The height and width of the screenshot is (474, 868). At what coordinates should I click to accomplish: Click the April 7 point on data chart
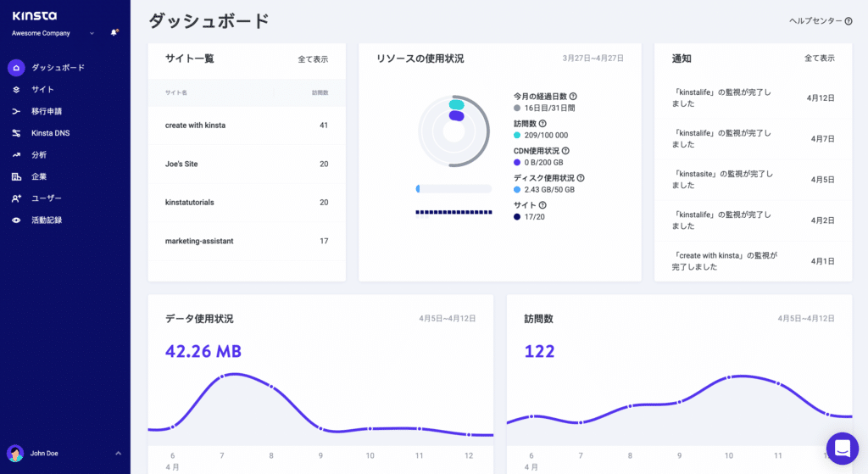(x=222, y=376)
